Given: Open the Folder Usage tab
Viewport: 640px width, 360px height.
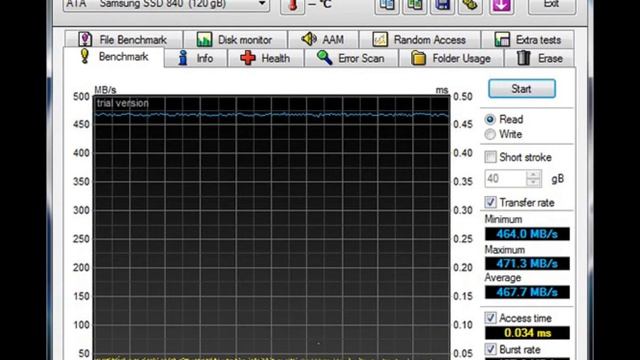Looking at the screenshot, I should (451, 58).
